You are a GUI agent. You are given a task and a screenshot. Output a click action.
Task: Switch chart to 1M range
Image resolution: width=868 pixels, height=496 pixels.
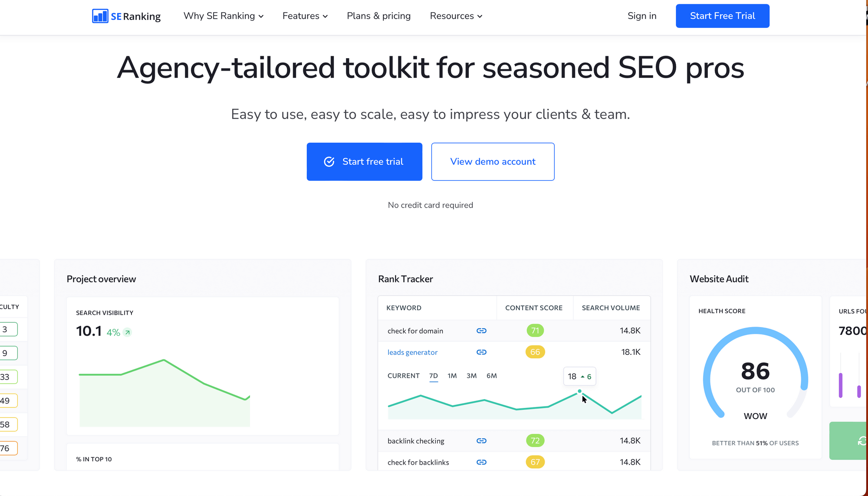(x=452, y=376)
